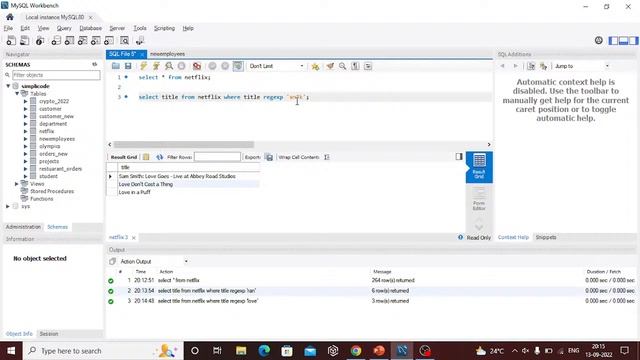Open the Query menu
This screenshot has height=360, width=640.
tap(64, 28)
